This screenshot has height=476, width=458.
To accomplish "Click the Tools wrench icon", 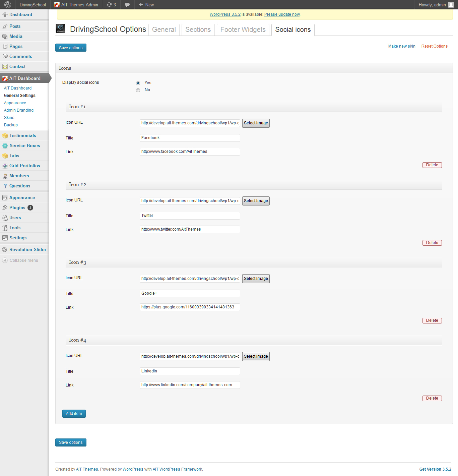I will (5, 228).
